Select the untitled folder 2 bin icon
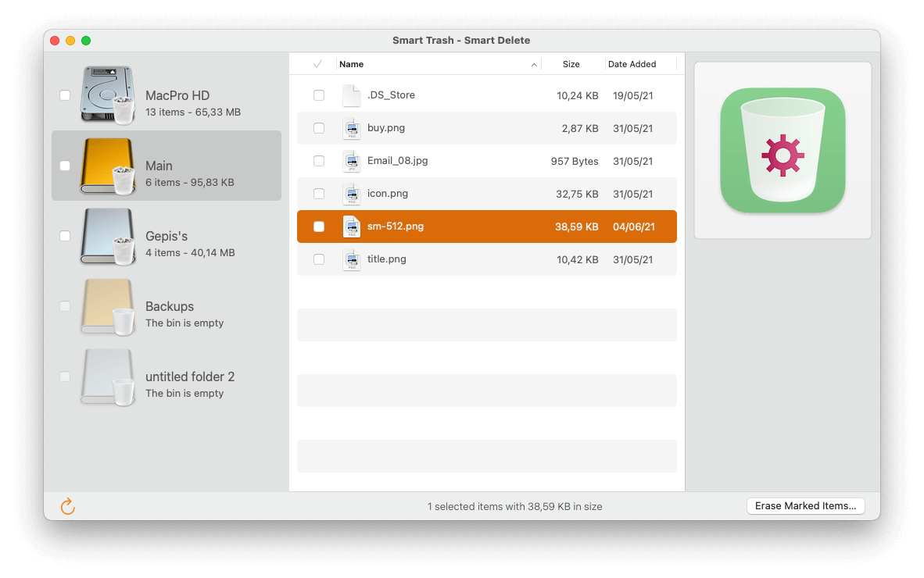 [107, 379]
